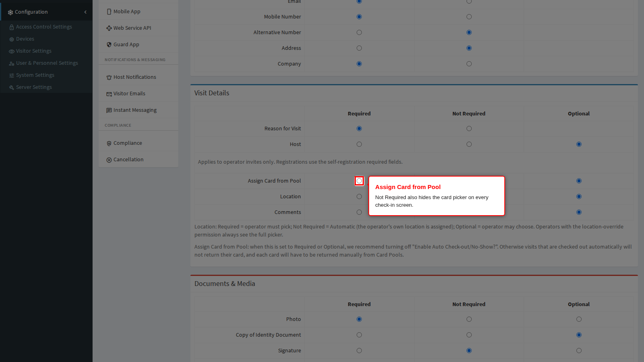Select Optional for Assign Card from Pool
This screenshot has width=644, height=362.
[579, 181]
